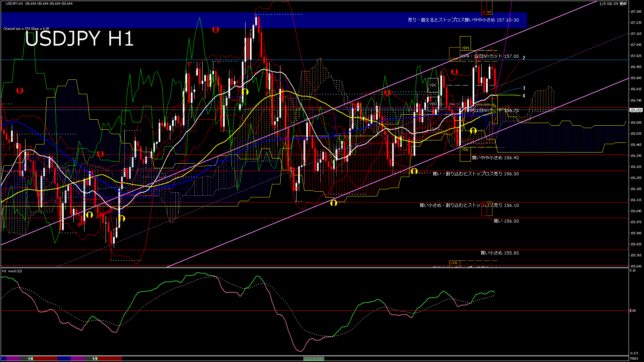Click the 1/9 06:09 更新 timestamp

[613, 4]
